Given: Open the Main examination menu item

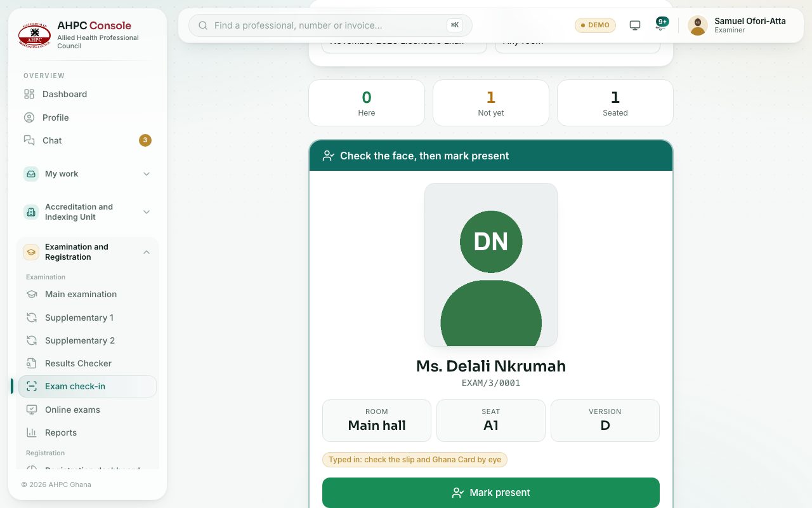Looking at the screenshot, I should pyautogui.click(x=88, y=294).
